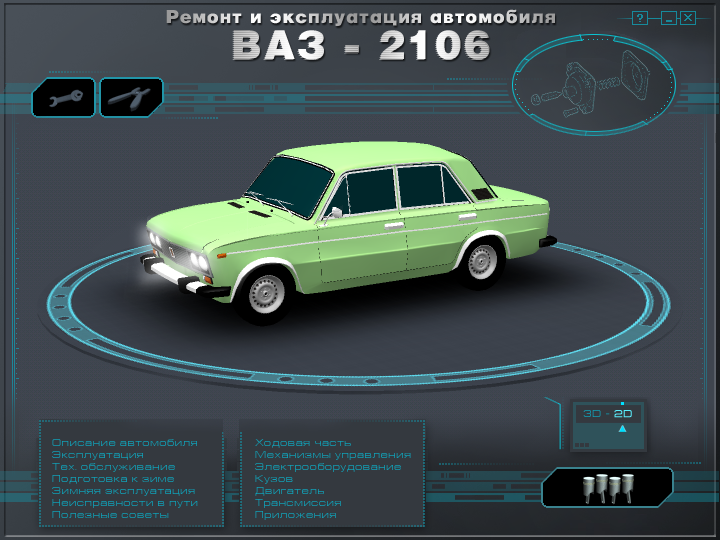Open Ходовая часть section
This screenshot has width=720, height=540.
(x=303, y=443)
